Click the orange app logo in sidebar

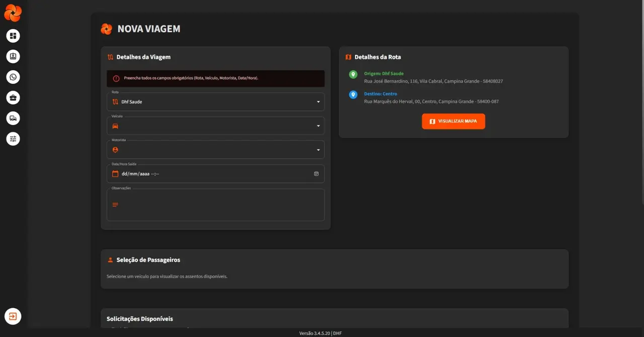[x=13, y=13]
